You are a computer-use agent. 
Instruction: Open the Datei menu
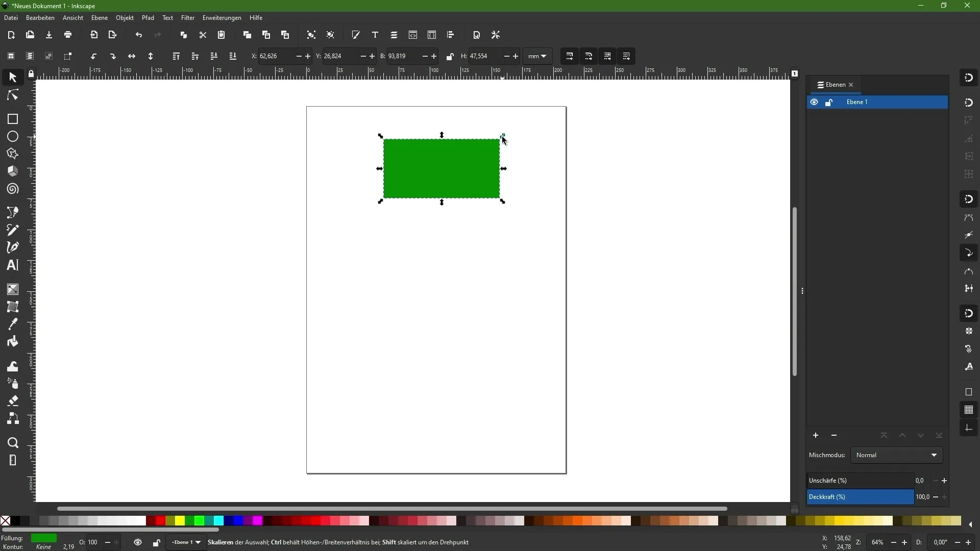(x=11, y=18)
